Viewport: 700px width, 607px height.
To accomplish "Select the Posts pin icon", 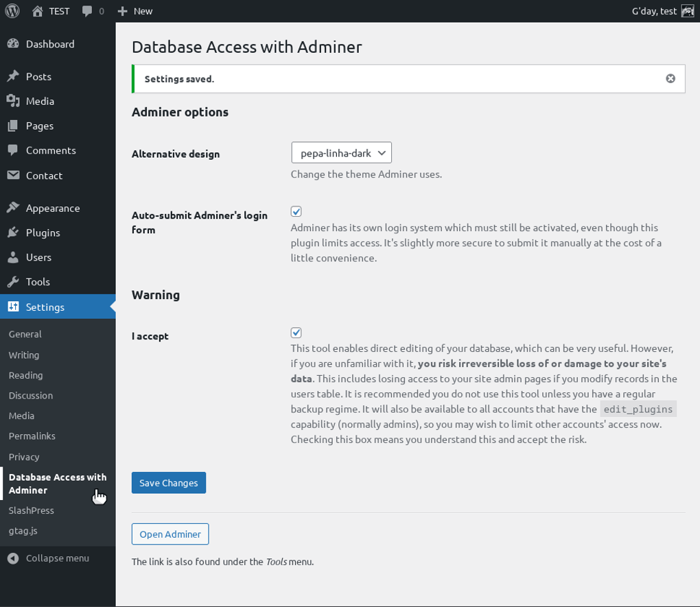I will click(x=14, y=76).
